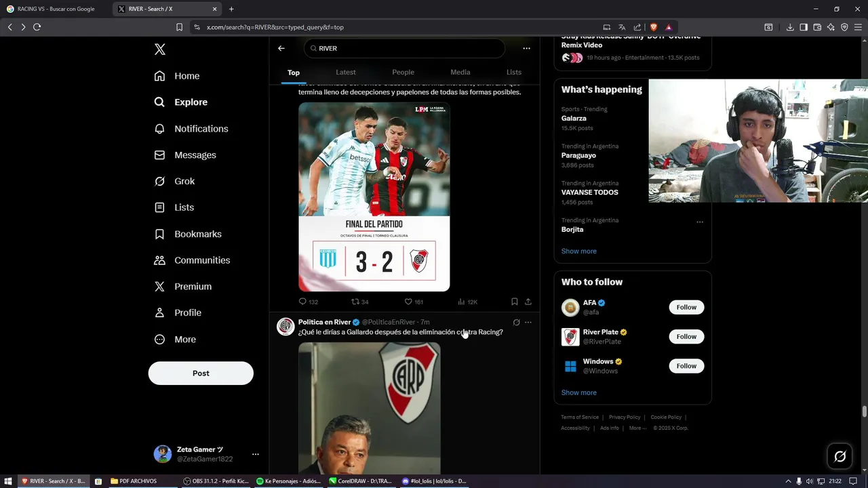Open the Galarza trending topic
868x488 pixels.
(x=574, y=119)
